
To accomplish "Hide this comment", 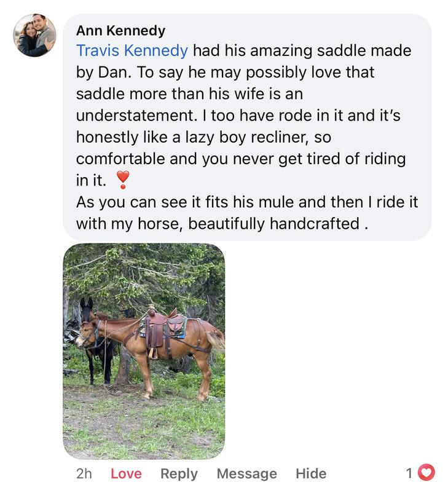I will pyautogui.click(x=310, y=473).
